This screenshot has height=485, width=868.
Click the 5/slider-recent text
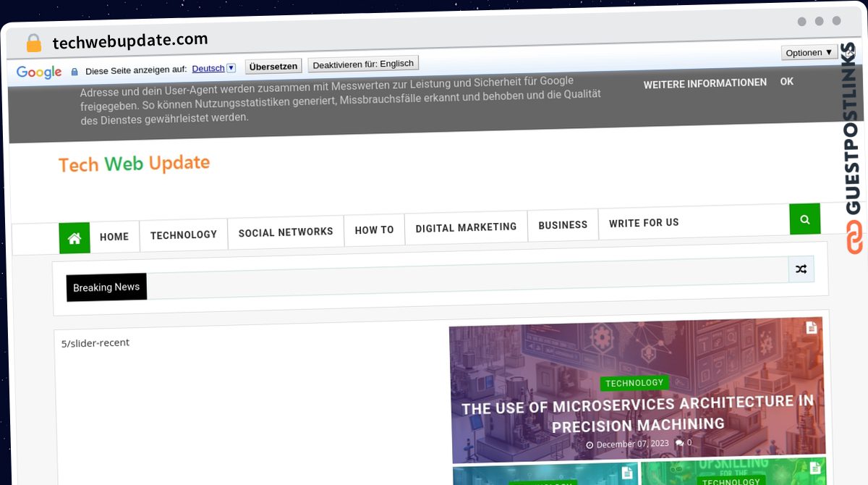point(95,343)
